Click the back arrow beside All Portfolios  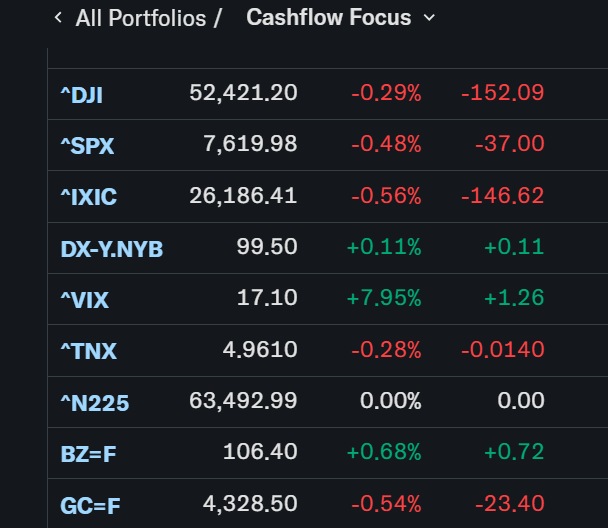(x=59, y=17)
